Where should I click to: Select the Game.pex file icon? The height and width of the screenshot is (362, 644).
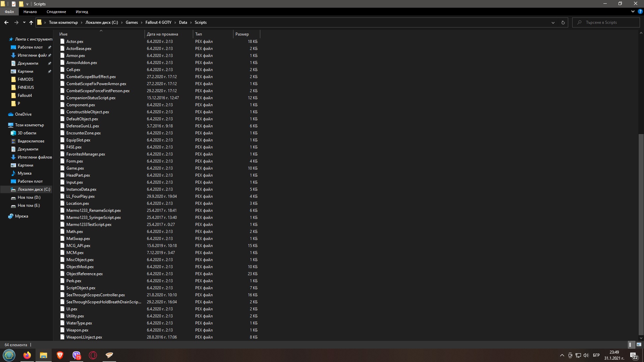(x=62, y=168)
